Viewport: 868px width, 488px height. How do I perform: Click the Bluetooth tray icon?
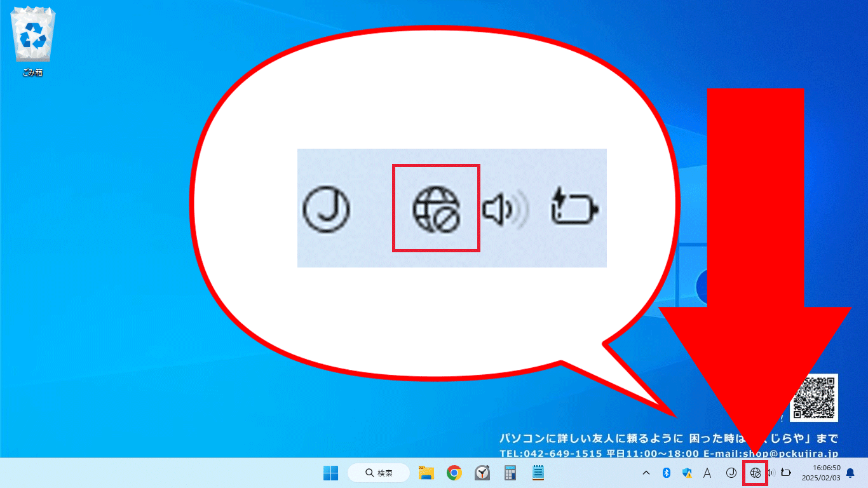667,473
